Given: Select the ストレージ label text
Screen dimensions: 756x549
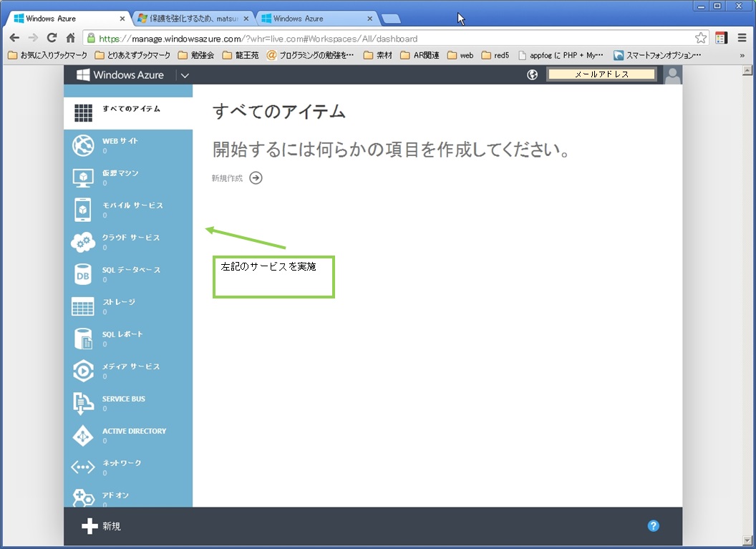Looking at the screenshot, I should (119, 302).
